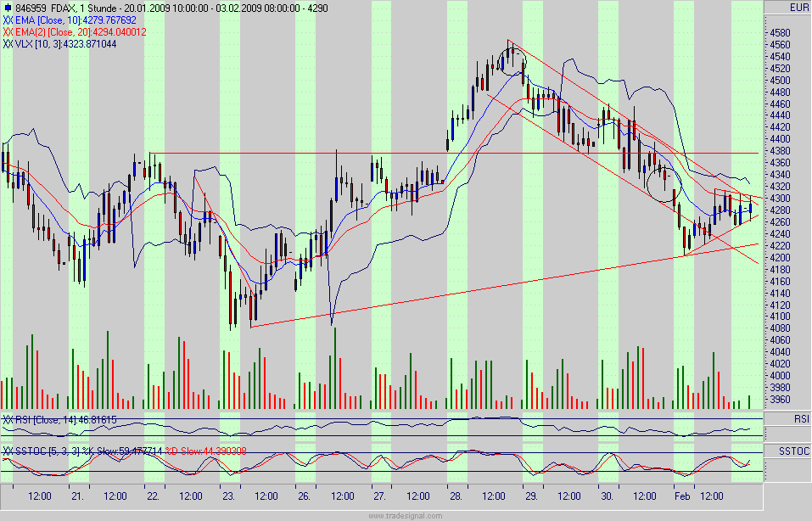The image size is (812, 521).
Task: Toggle the XX marker before RSI [Close, 14]
Action: (8, 418)
